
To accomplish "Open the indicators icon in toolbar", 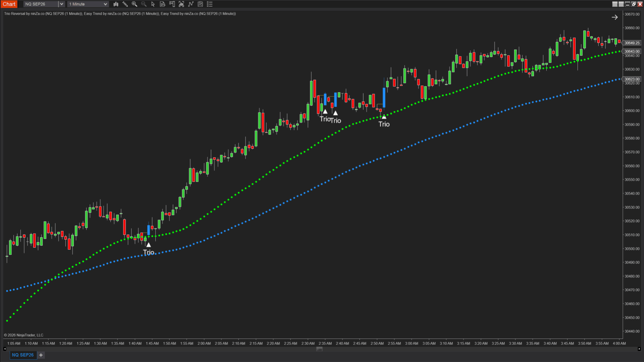I will (191, 4).
